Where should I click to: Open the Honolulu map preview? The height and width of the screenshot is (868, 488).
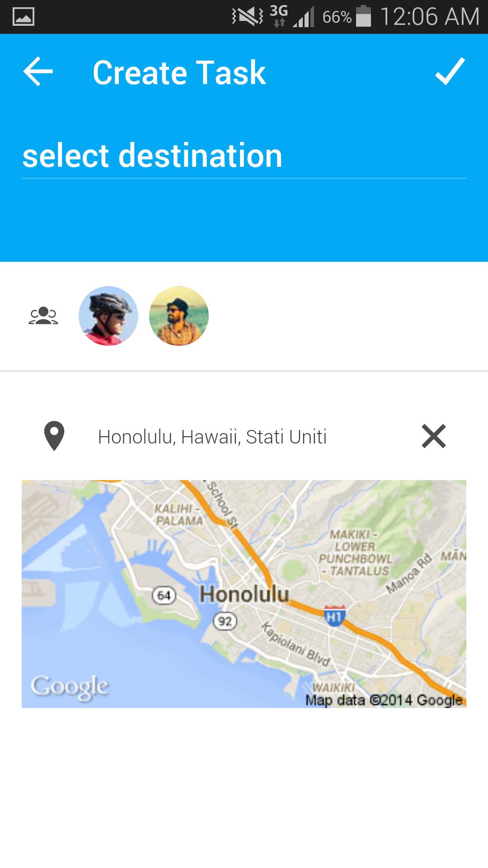(x=244, y=594)
